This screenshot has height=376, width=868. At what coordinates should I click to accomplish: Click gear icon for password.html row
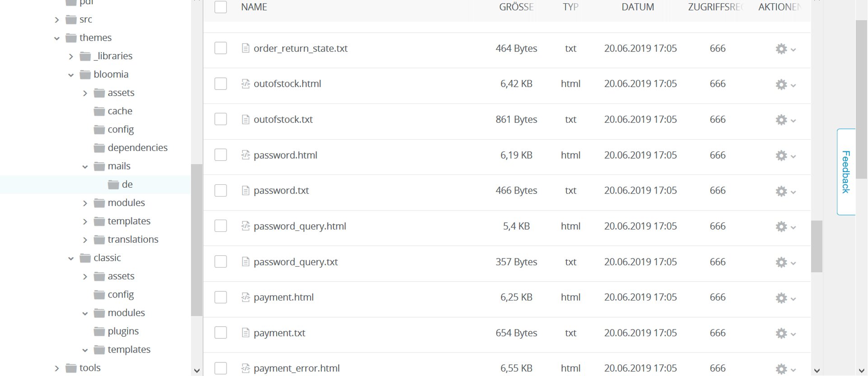[x=781, y=155]
